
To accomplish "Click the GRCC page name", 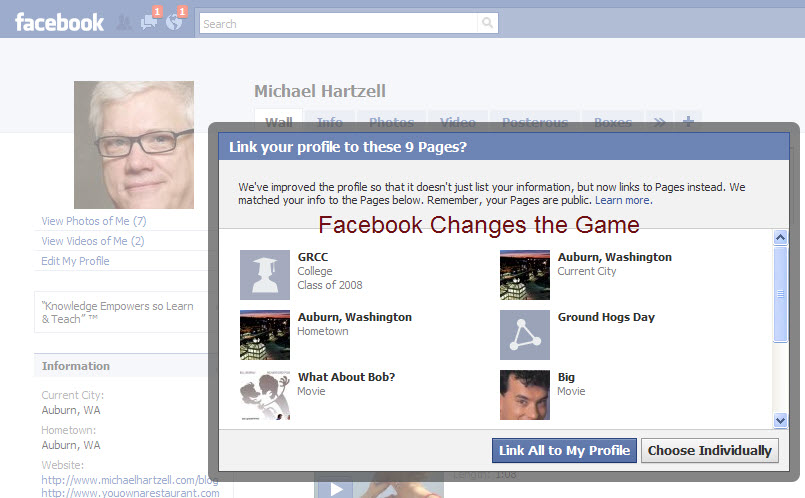I will [313, 257].
